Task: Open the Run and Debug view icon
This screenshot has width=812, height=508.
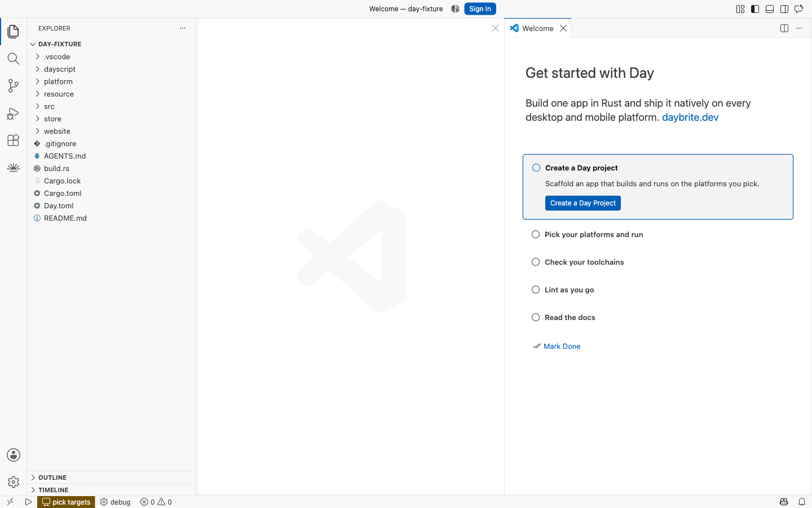Action: [x=14, y=113]
